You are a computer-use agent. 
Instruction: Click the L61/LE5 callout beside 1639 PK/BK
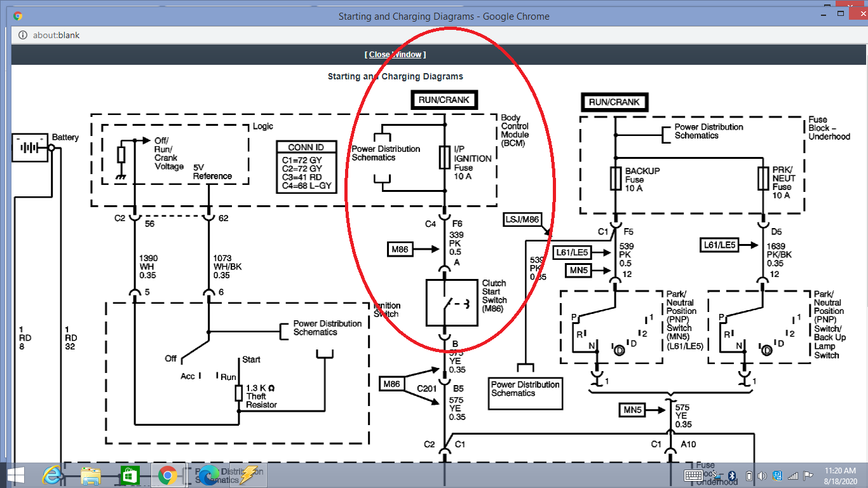coord(720,245)
